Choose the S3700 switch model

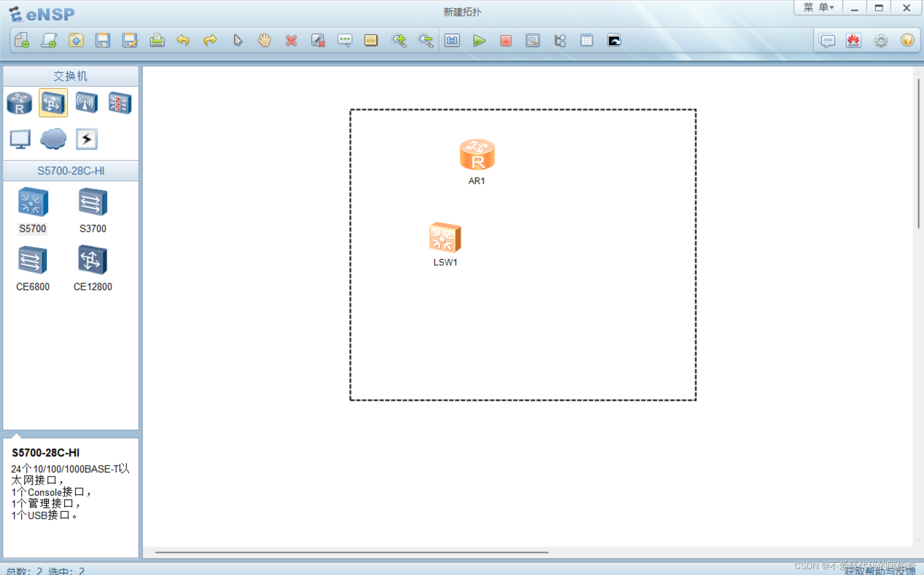[93, 210]
